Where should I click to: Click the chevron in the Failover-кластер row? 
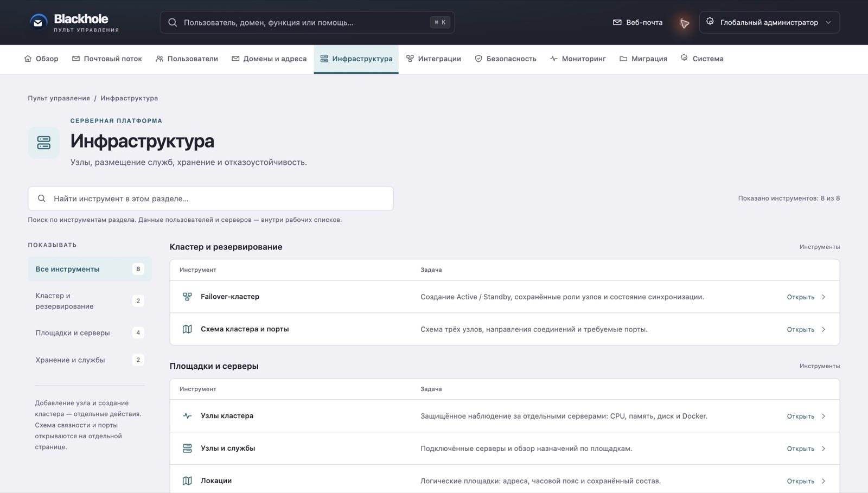(x=824, y=297)
